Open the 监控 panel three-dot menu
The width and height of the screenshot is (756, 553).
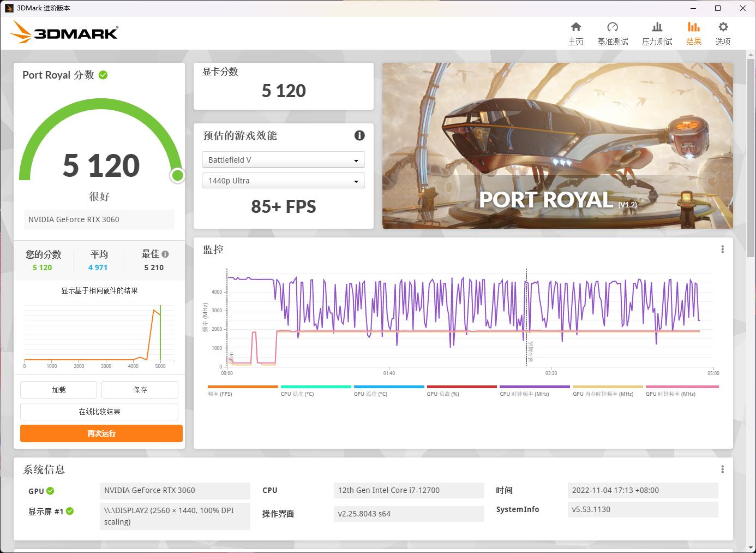coord(722,249)
